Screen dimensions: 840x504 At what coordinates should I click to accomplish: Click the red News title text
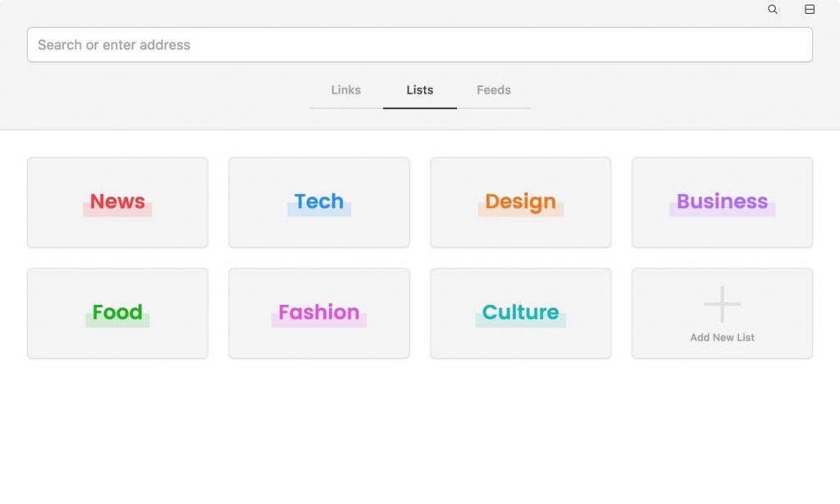click(x=117, y=202)
